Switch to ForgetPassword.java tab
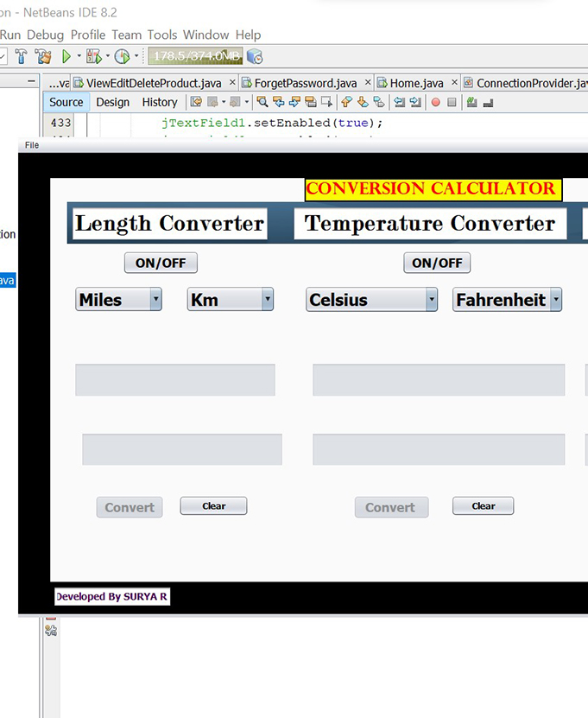The height and width of the screenshot is (718, 588). click(x=305, y=83)
